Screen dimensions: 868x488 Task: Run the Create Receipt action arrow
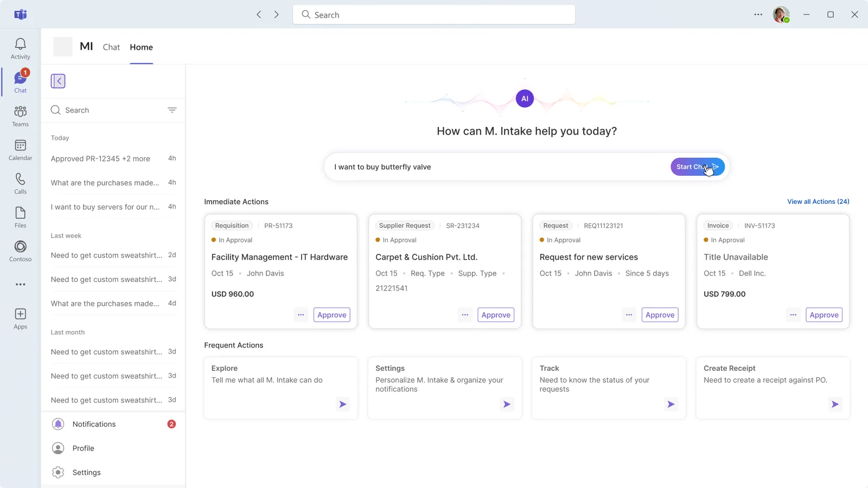(x=835, y=404)
